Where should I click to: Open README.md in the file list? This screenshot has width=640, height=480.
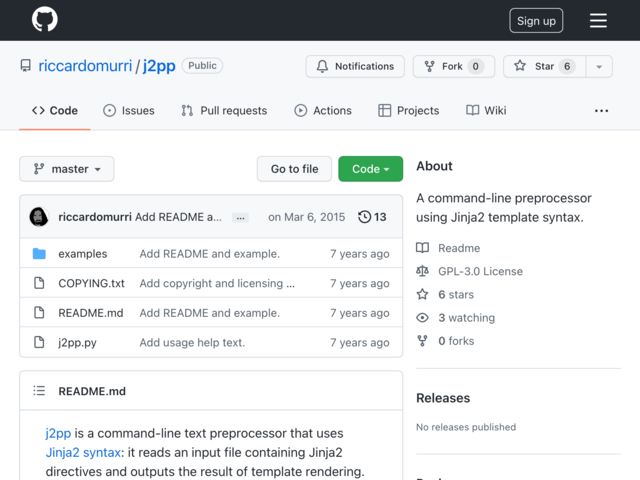click(x=91, y=313)
